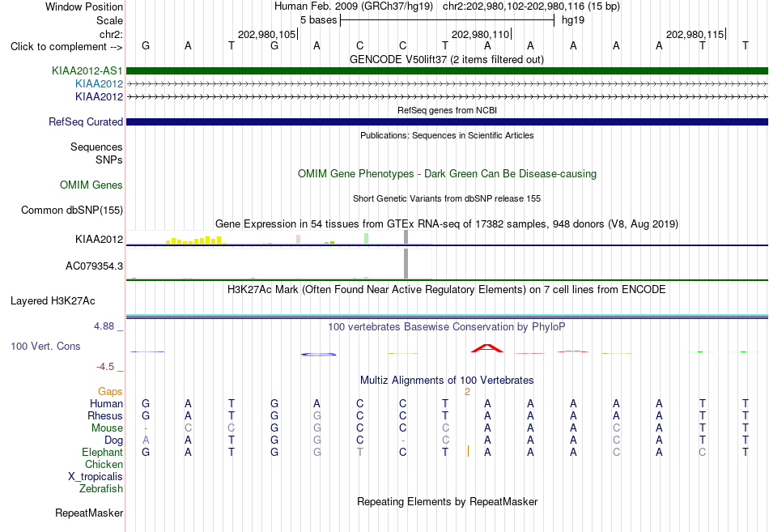Click Short Genetic Variants from dbSNP title
This screenshot has width=769, height=532.
click(x=447, y=198)
